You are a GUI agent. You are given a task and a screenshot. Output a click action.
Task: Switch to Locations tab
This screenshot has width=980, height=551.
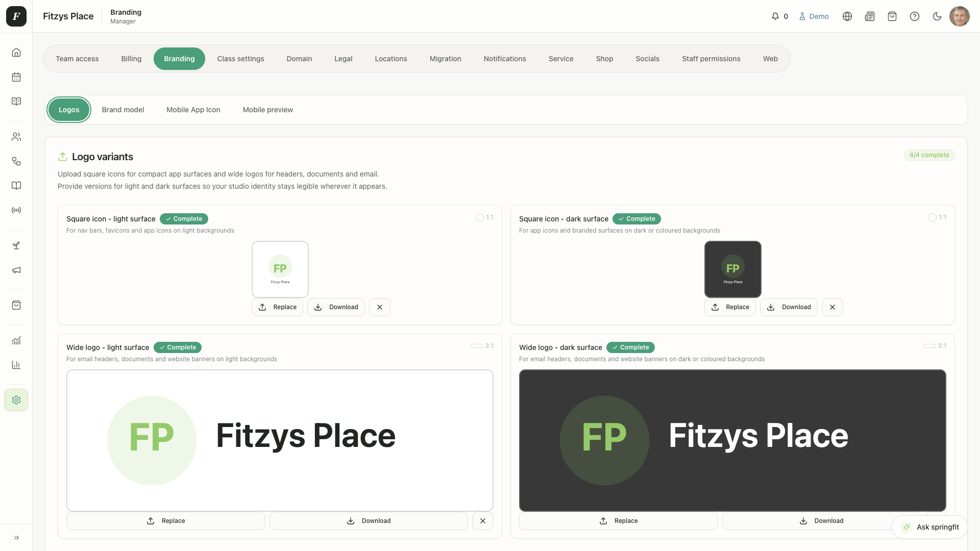(x=391, y=59)
